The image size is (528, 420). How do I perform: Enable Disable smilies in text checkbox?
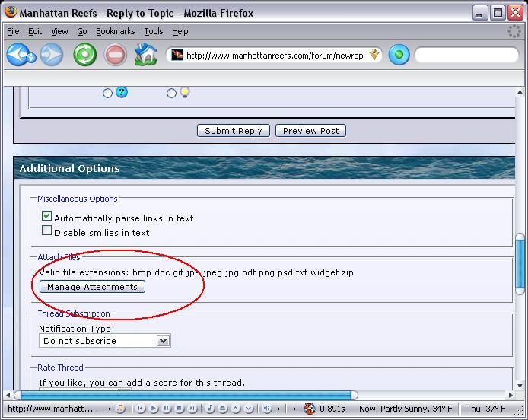coord(46,232)
